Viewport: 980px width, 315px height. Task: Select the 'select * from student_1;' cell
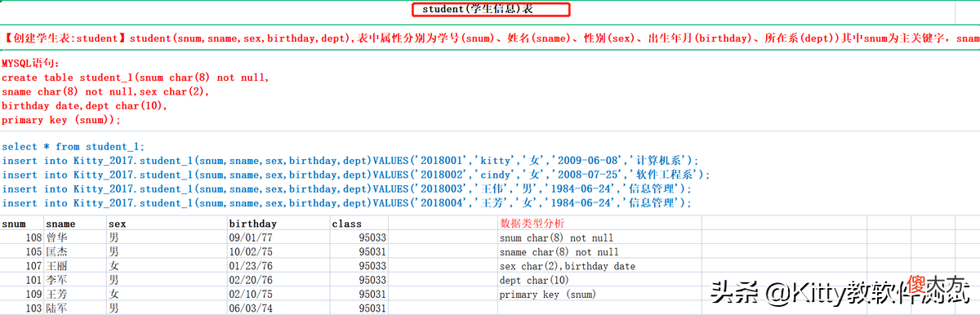click(73, 147)
